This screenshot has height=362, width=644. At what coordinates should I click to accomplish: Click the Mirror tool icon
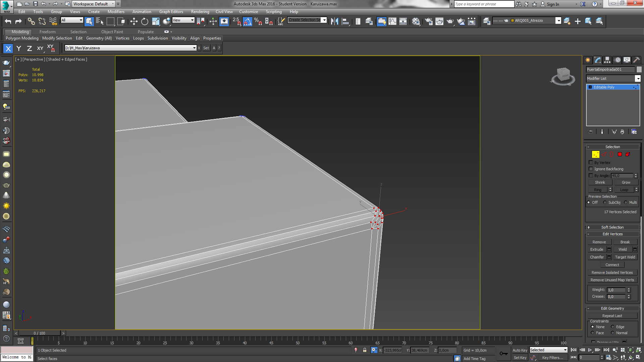coord(334,21)
